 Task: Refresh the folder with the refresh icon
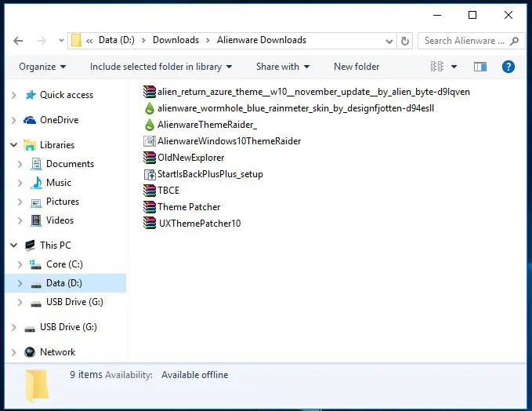click(x=405, y=41)
